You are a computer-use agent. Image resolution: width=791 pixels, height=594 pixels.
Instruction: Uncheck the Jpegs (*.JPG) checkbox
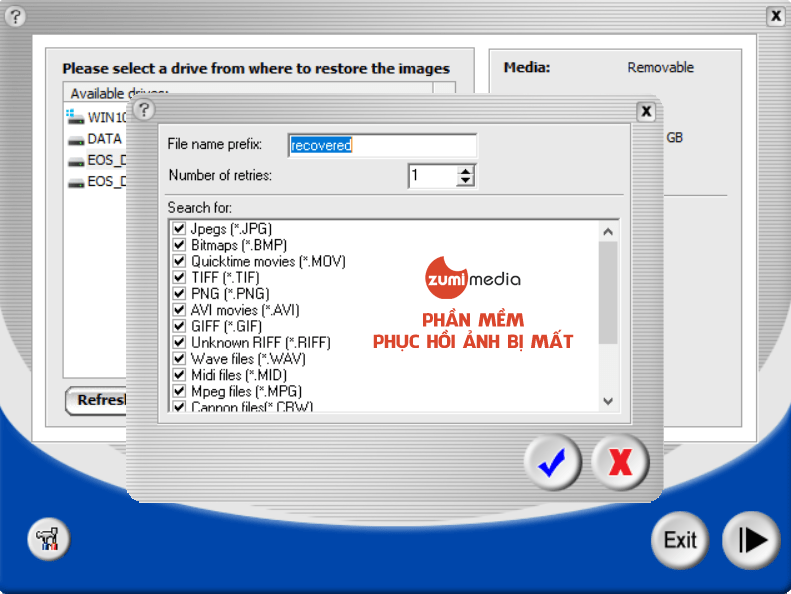(x=179, y=229)
